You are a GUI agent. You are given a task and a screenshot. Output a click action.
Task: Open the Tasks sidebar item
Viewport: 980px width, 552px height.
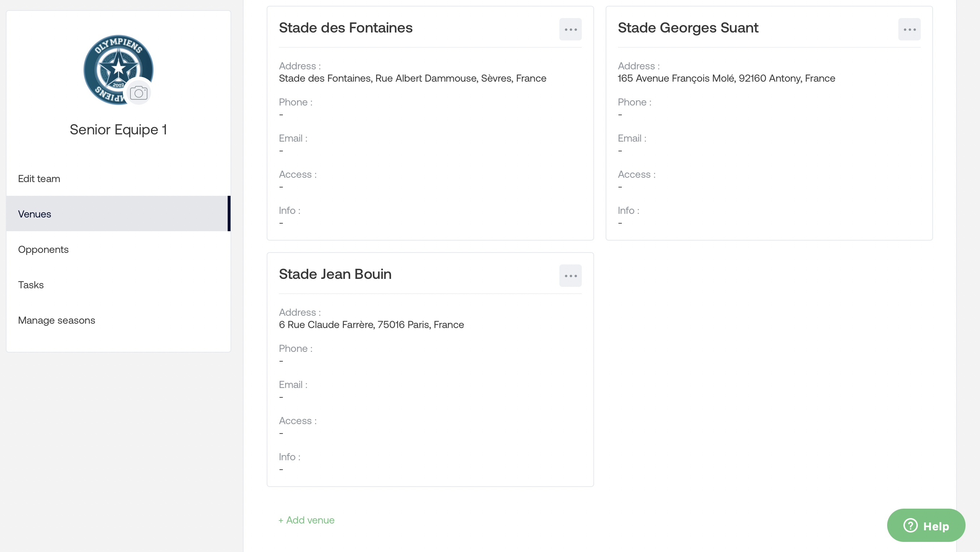[x=31, y=285]
